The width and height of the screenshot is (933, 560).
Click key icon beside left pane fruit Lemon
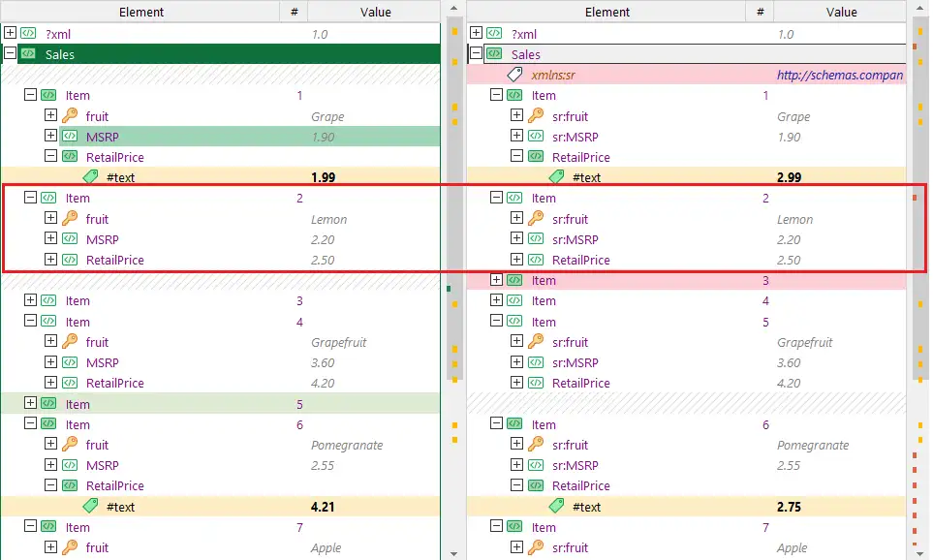click(70, 218)
